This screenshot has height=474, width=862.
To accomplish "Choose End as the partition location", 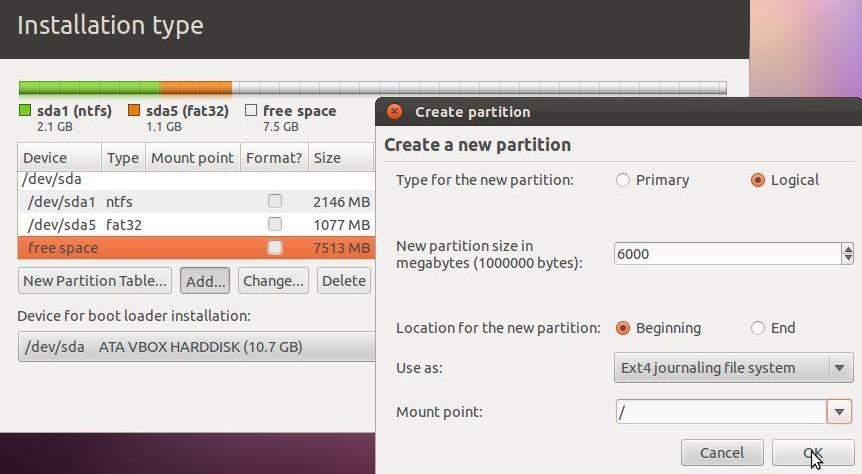I will point(758,328).
